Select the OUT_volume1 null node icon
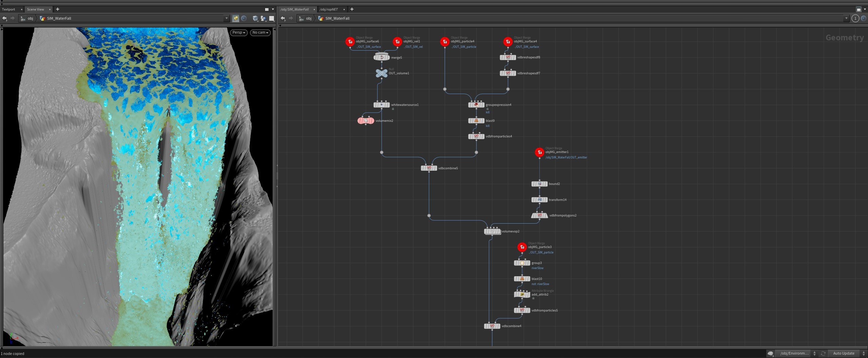868x358 pixels. pyautogui.click(x=382, y=73)
